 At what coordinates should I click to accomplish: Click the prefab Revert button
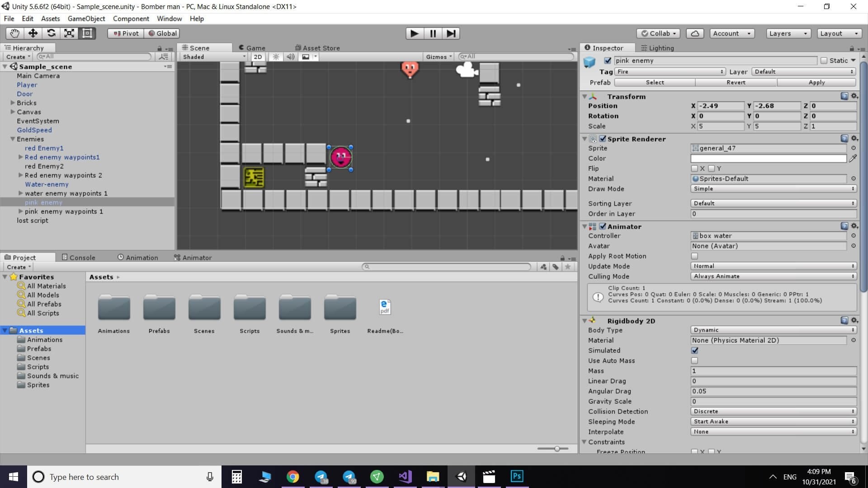point(736,83)
